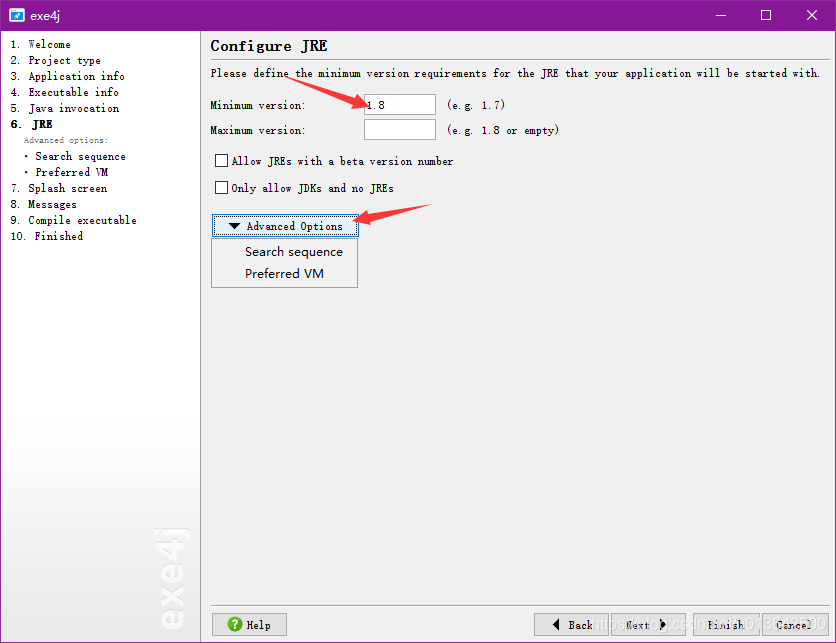The height and width of the screenshot is (643, 836).
Task: Click the Finish button
Action: [x=726, y=624]
